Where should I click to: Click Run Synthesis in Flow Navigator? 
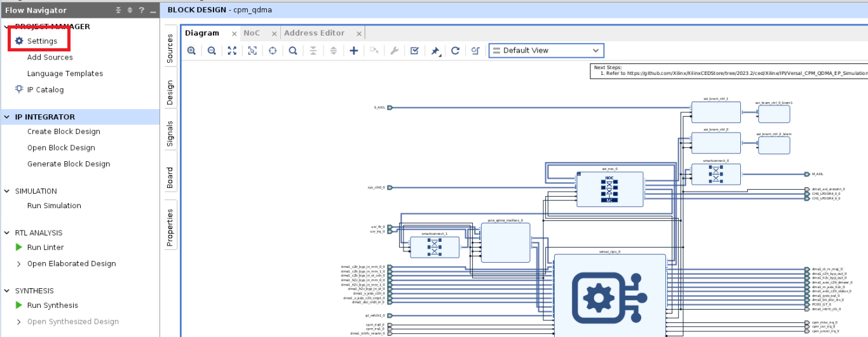[52, 305]
